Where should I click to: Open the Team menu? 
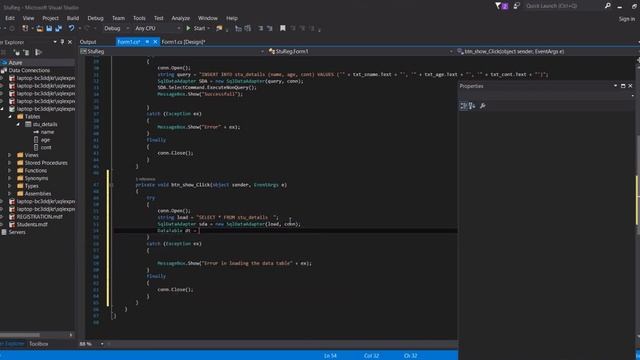click(118, 18)
